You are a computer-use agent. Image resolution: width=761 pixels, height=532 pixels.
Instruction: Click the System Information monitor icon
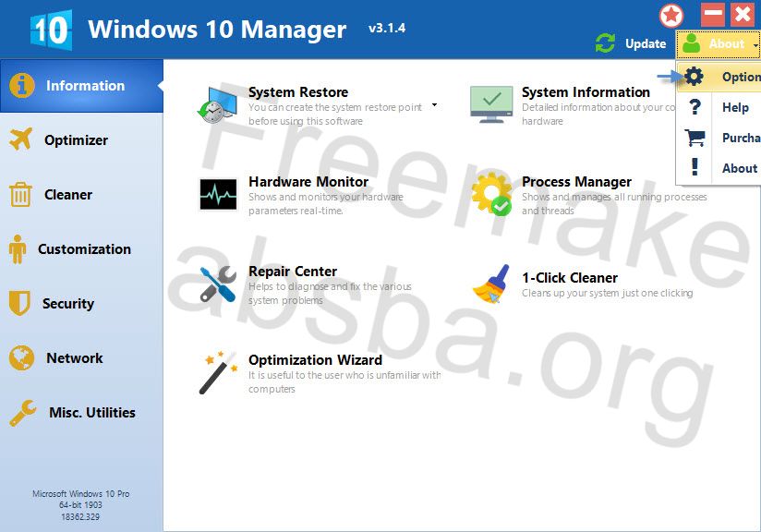point(491,104)
